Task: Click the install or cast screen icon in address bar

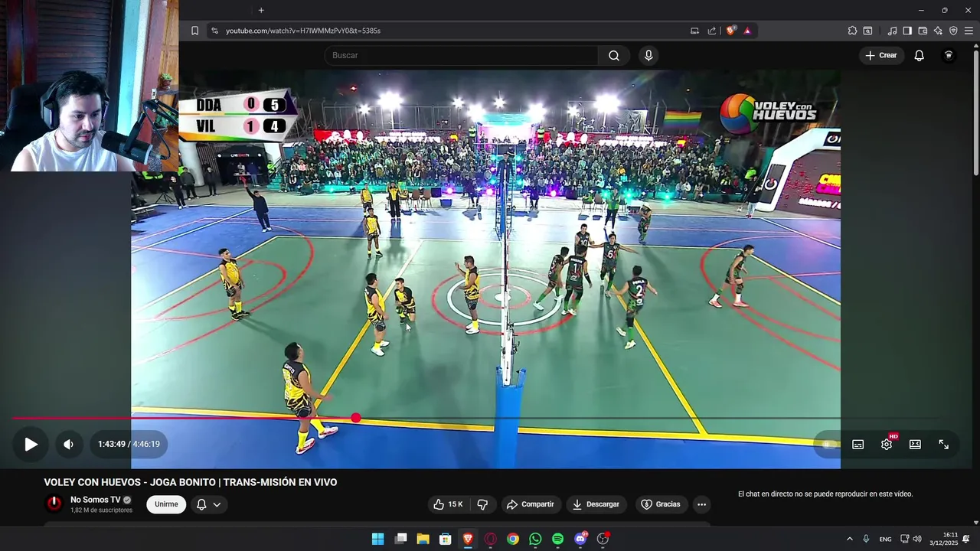Action: click(x=694, y=31)
